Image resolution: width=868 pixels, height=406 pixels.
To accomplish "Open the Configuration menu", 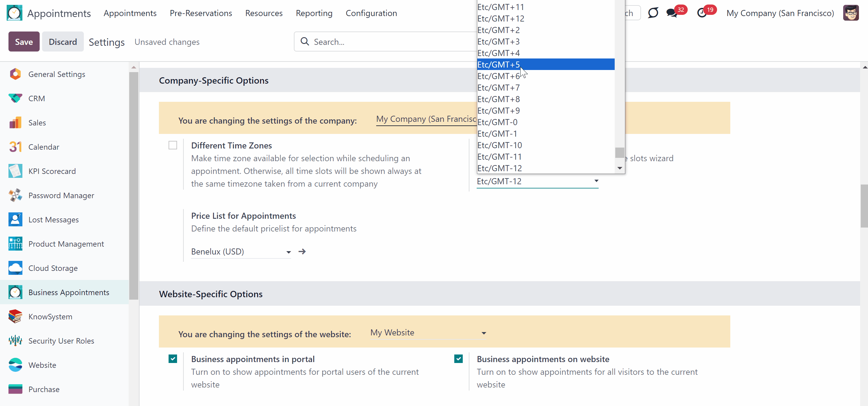I will (371, 13).
